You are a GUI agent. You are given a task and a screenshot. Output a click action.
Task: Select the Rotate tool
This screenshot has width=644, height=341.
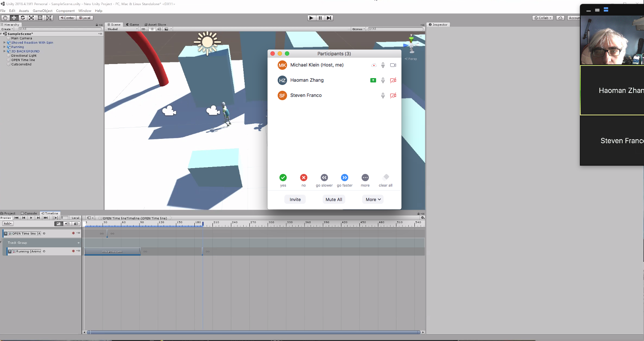(23, 18)
